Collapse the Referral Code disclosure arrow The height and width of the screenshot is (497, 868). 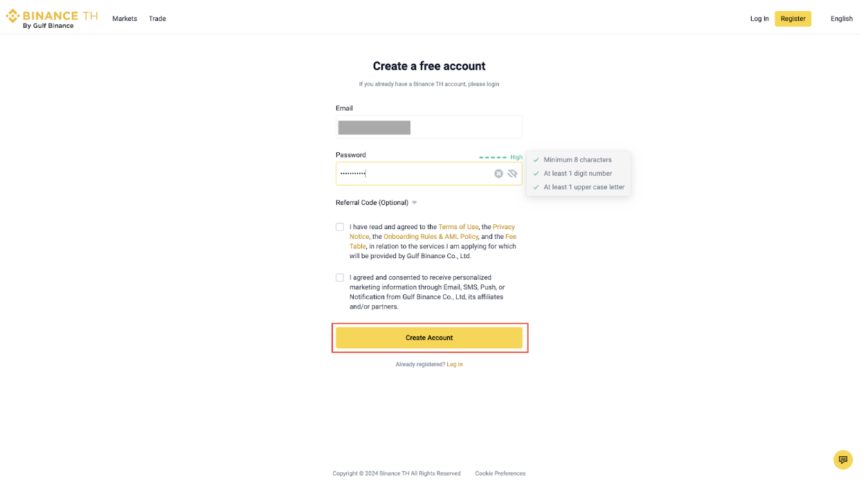(x=414, y=202)
